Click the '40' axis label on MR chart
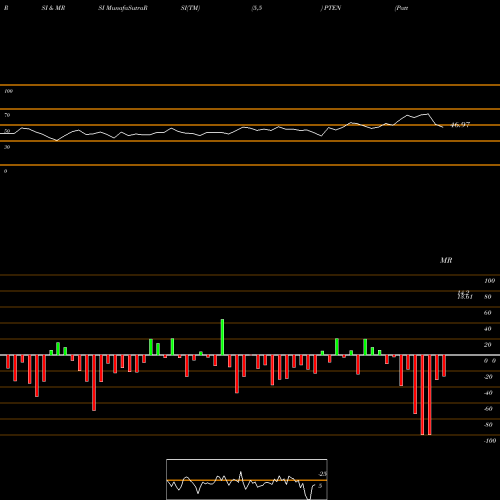This screenshot has width=500, height=500. click(x=488, y=329)
